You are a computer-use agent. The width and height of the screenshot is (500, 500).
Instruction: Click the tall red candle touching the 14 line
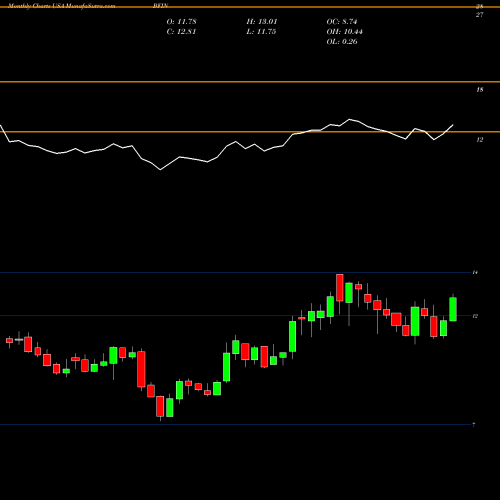[340, 288]
